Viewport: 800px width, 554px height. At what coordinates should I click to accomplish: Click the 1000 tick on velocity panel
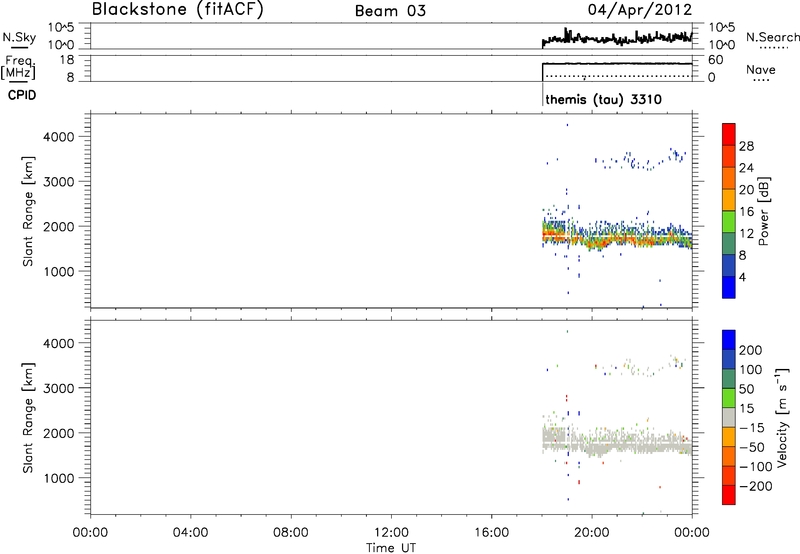(x=59, y=478)
